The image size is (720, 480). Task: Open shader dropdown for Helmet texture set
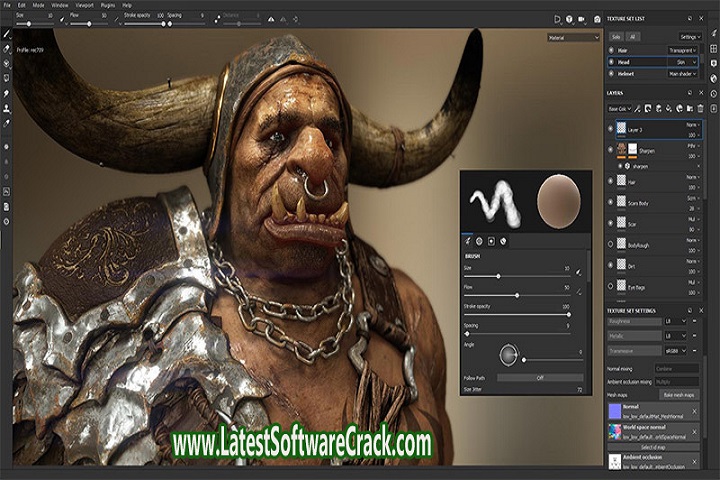683,73
